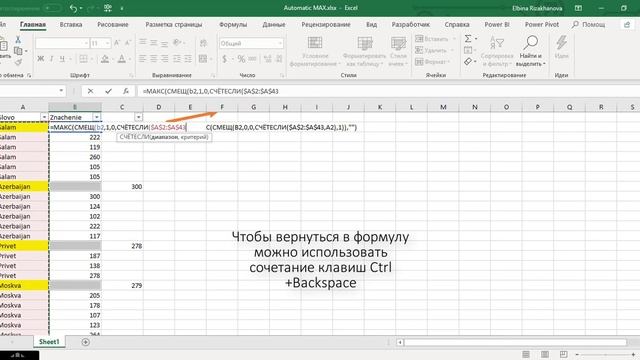Select the Sheet1 worksheet tab

(x=49, y=342)
